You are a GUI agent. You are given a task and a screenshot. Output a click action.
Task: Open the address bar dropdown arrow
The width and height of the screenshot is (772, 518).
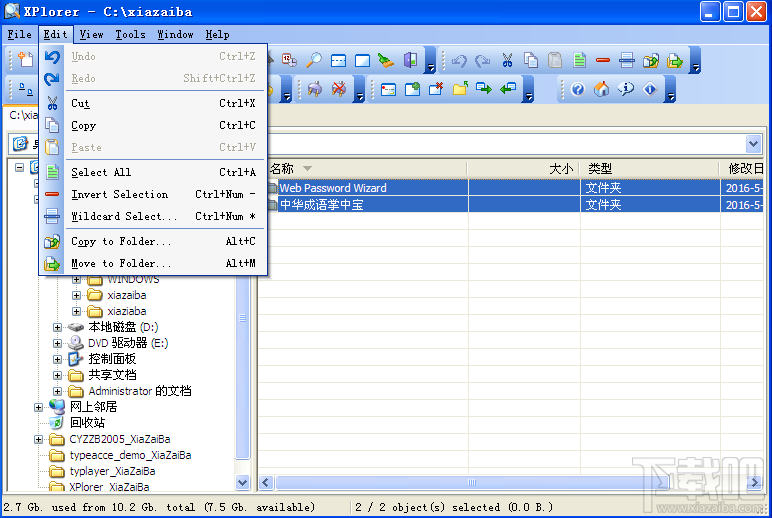click(753, 144)
